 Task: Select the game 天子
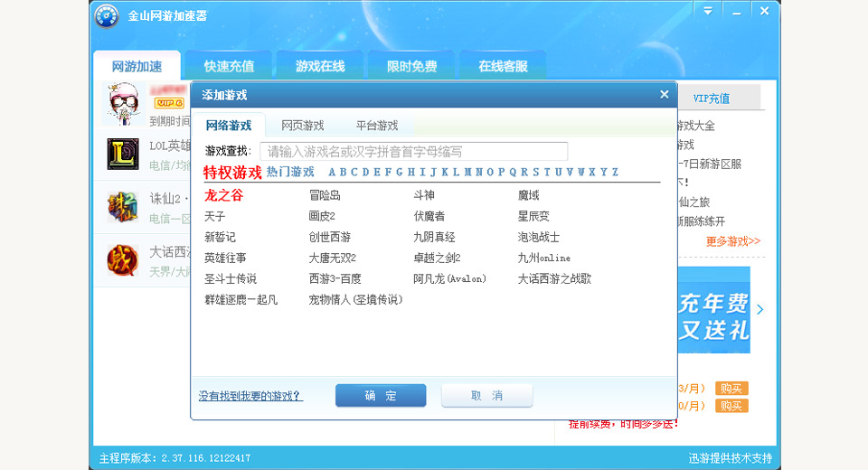(215, 216)
